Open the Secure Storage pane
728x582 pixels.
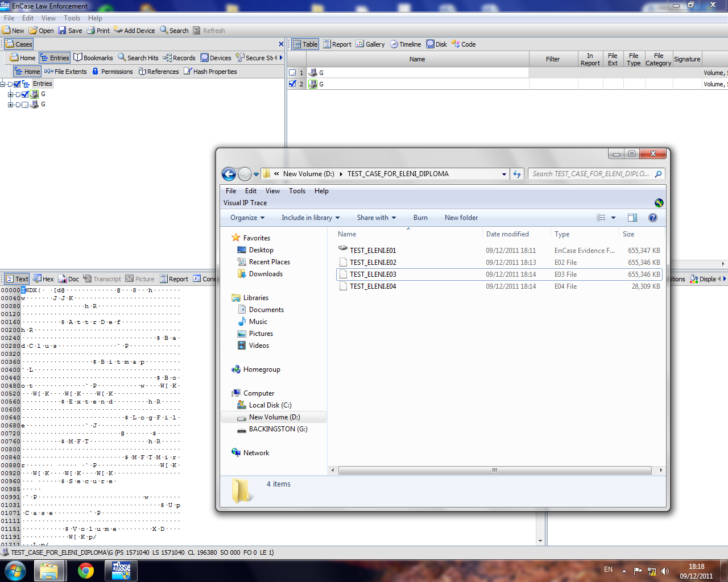point(255,58)
